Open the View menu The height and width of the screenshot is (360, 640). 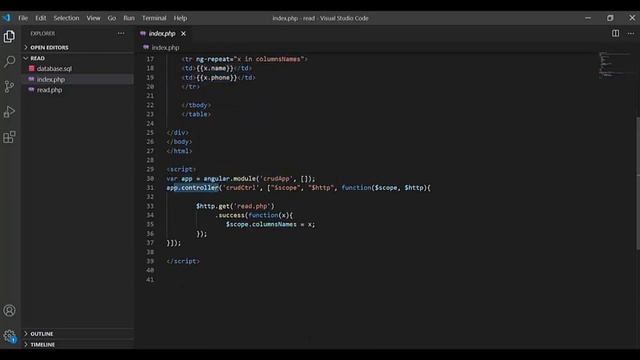pos(93,18)
